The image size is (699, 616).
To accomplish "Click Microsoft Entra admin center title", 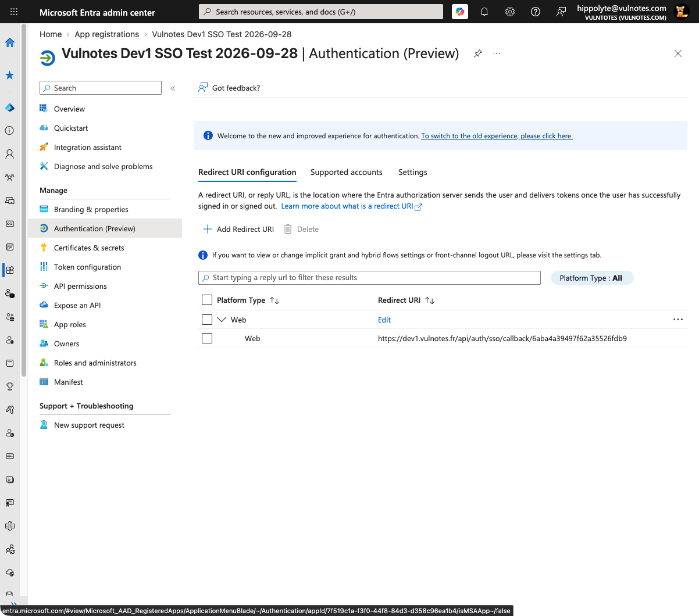I will pos(97,12).
